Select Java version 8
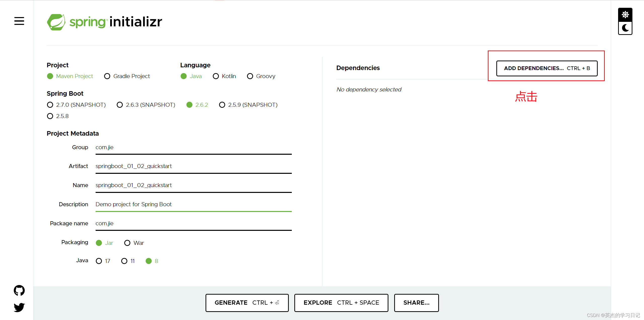Image resolution: width=644 pixels, height=320 pixels. tap(152, 261)
